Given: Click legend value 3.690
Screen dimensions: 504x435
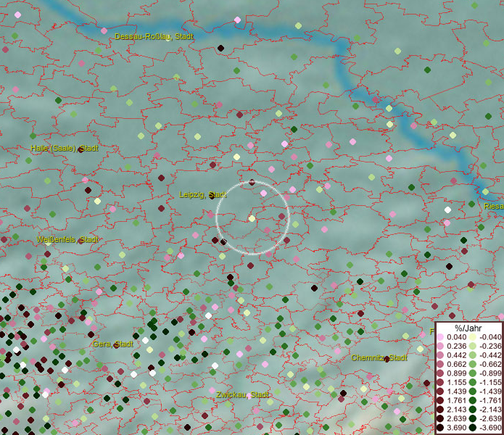Looking at the screenshot, I should click(456, 428).
